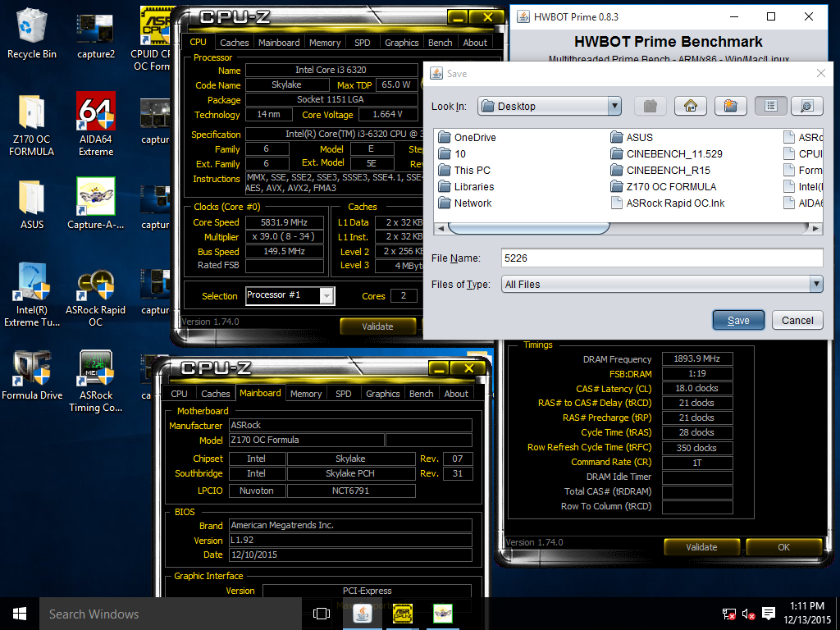The width and height of the screenshot is (840, 630).
Task: Open the Windows Start menu
Action: click(20, 614)
